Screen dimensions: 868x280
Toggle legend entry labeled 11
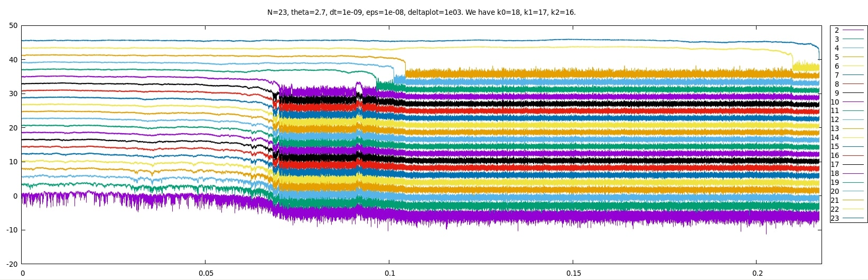pos(835,111)
